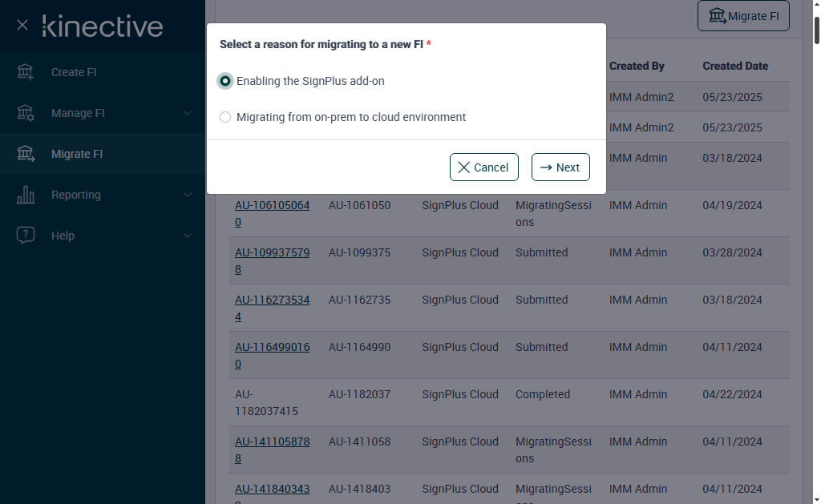
Task: Click the Completed status cell
Action: coord(543,394)
